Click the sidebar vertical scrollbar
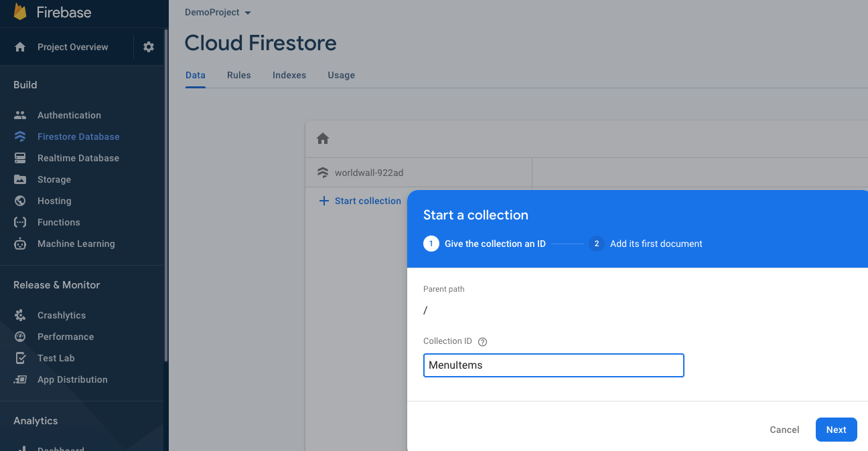The image size is (868, 451). point(166,194)
